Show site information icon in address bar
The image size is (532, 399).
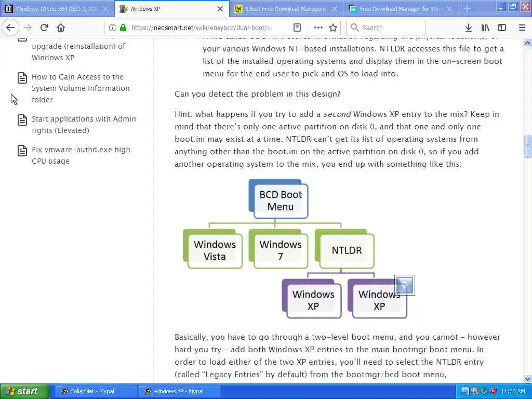tap(113, 28)
